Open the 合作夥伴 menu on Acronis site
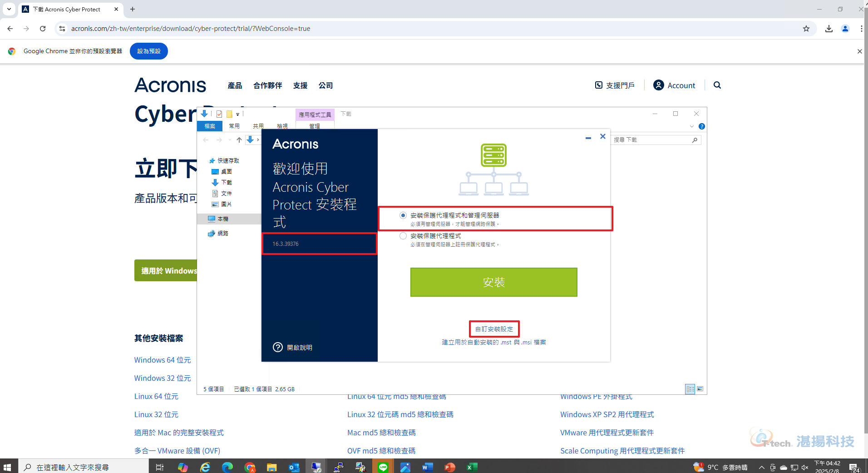Viewport: 868px width, 473px height. click(x=267, y=85)
